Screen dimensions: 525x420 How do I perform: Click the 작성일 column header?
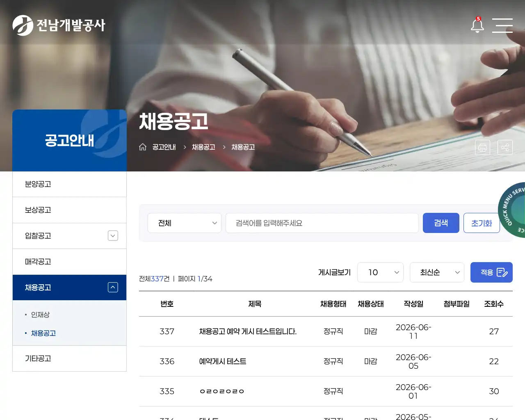click(x=413, y=304)
